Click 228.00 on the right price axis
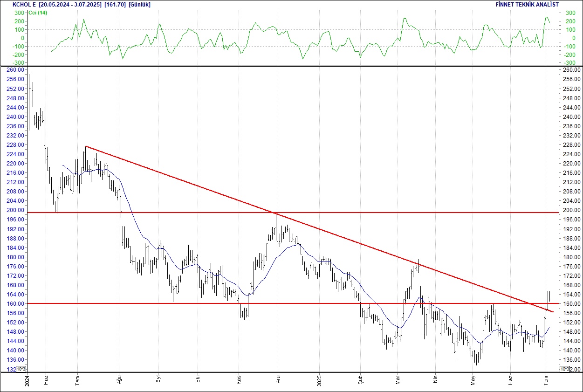The image size is (583, 392). click(x=571, y=145)
